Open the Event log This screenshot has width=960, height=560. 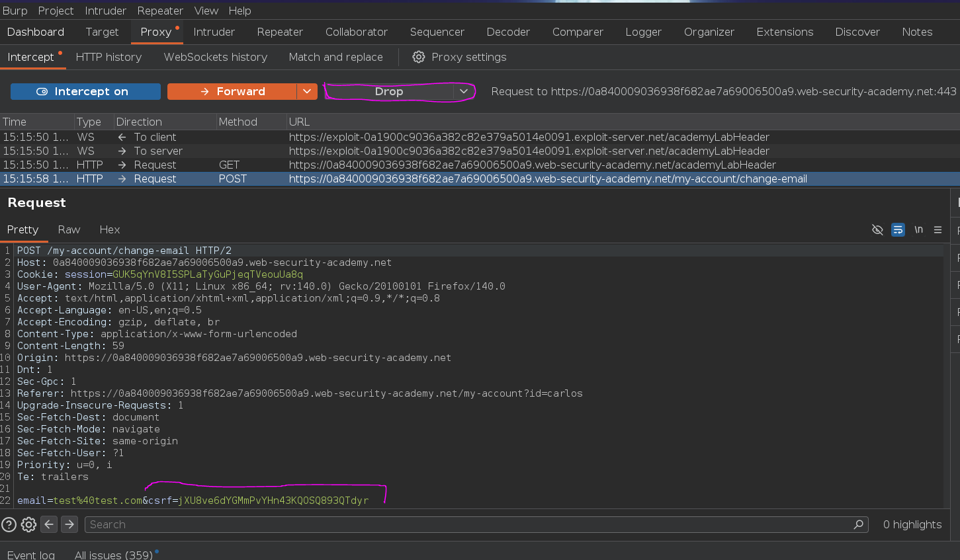tap(31, 555)
